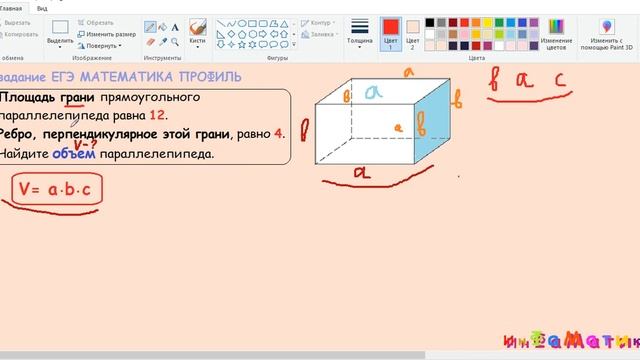Pick the pink swatch in second row
The image size is (640, 360).
point(464,34)
